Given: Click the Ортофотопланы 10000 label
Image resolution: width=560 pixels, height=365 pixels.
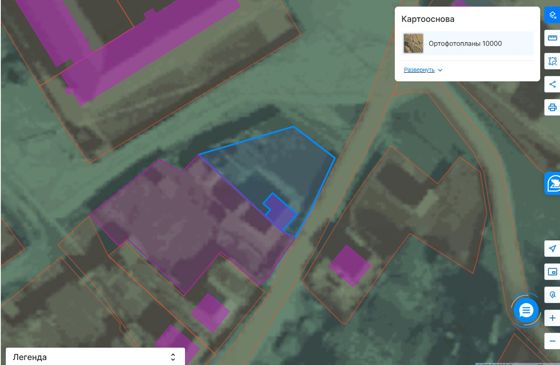Looking at the screenshot, I should tap(465, 44).
